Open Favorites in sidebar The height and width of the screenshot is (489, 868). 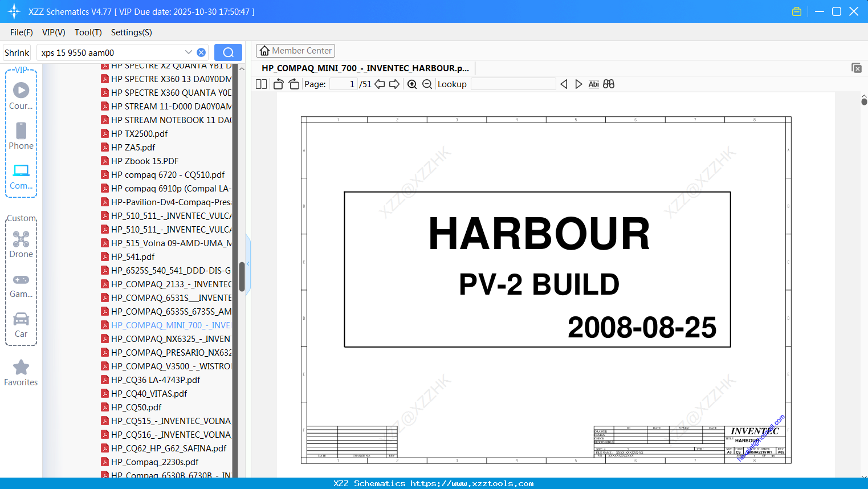pos(21,373)
